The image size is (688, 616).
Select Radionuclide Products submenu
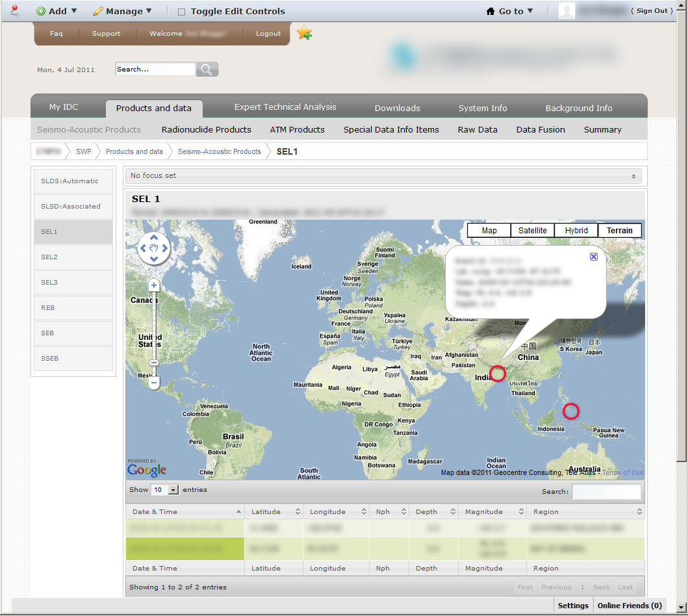pyautogui.click(x=206, y=130)
